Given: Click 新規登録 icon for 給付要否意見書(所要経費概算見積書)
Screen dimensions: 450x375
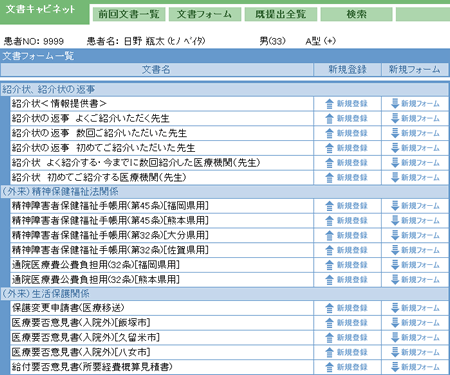Looking at the screenshot, I should click(x=329, y=367).
